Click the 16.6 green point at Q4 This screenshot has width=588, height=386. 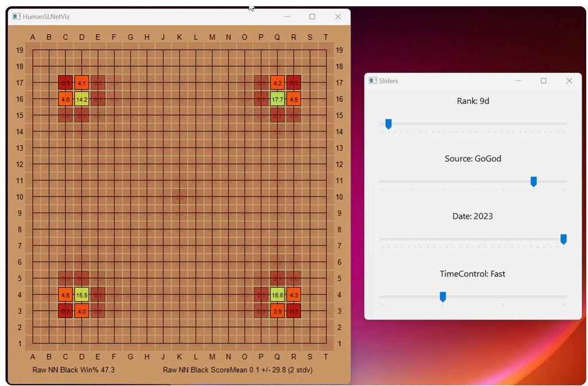(277, 295)
